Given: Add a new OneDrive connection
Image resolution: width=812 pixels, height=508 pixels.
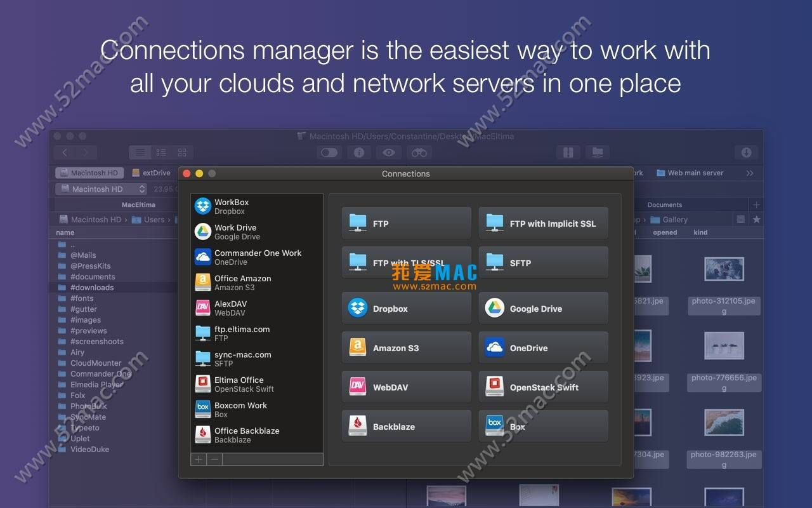Looking at the screenshot, I should 544,347.
